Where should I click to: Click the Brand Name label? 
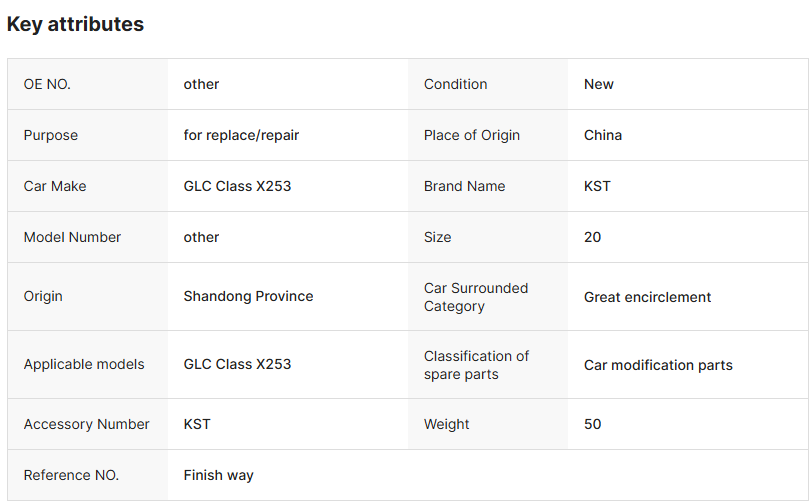click(x=465, y=186)
